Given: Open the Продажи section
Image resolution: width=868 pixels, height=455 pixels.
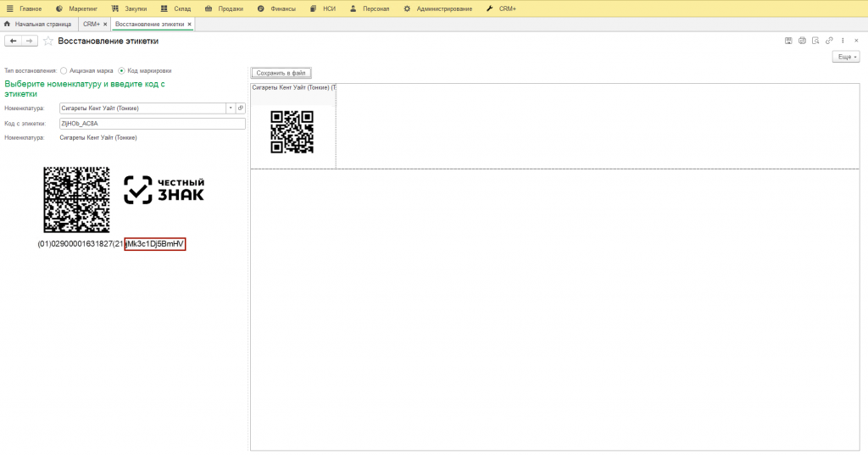Looking at the screenshot, I should tap(224, 8).
